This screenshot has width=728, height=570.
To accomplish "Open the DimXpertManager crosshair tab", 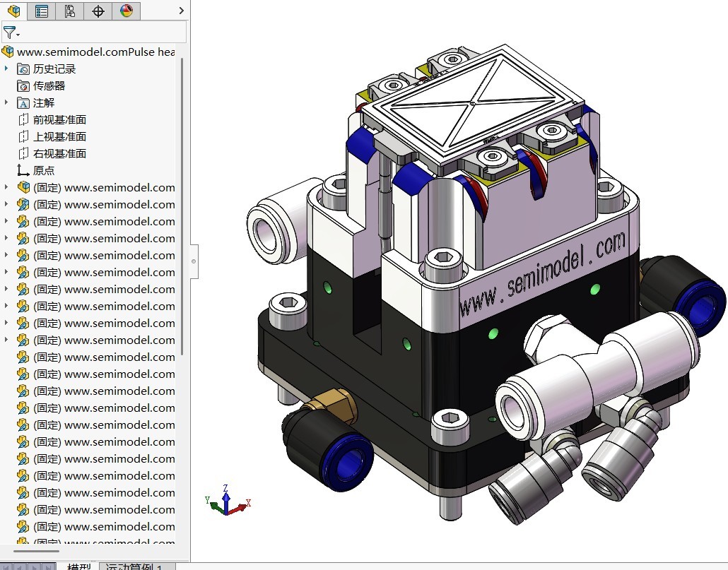I will [x=98, y=11].
